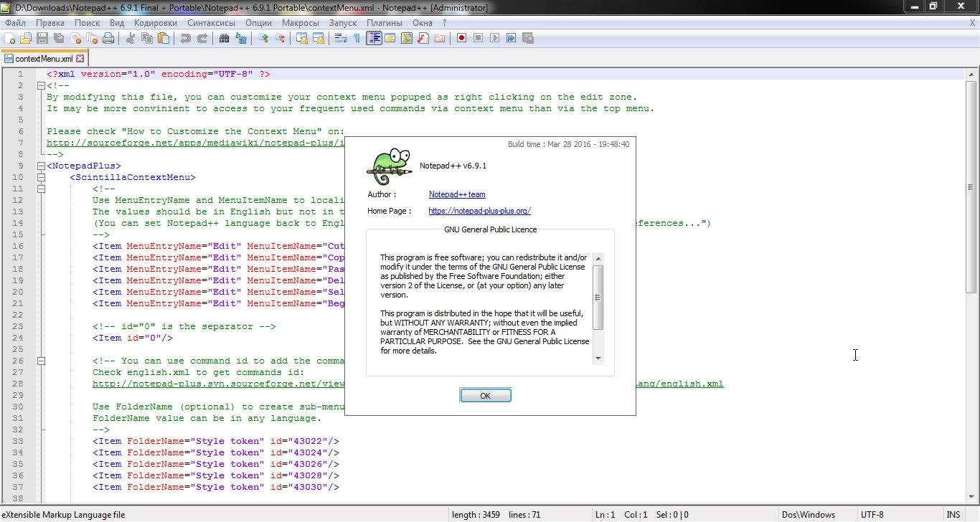
Task: Toggle show all characters pilcrow icon
Action: [x=357, y=38]
